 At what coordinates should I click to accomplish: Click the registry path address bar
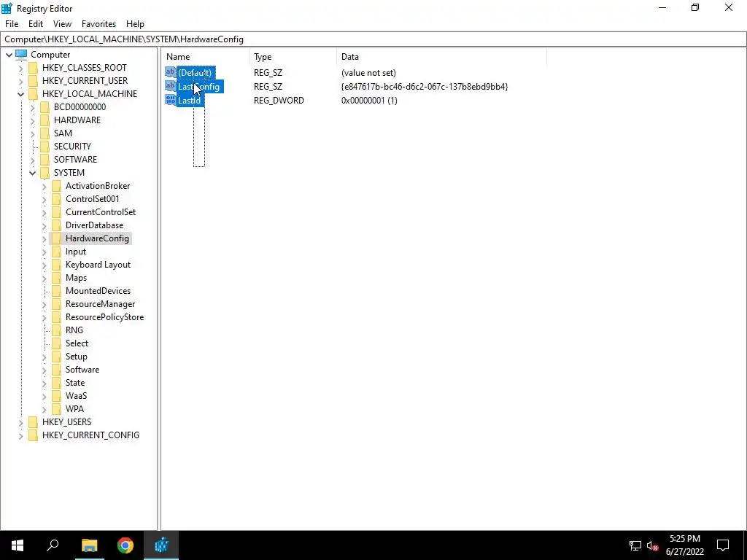(x=373, y=39)
